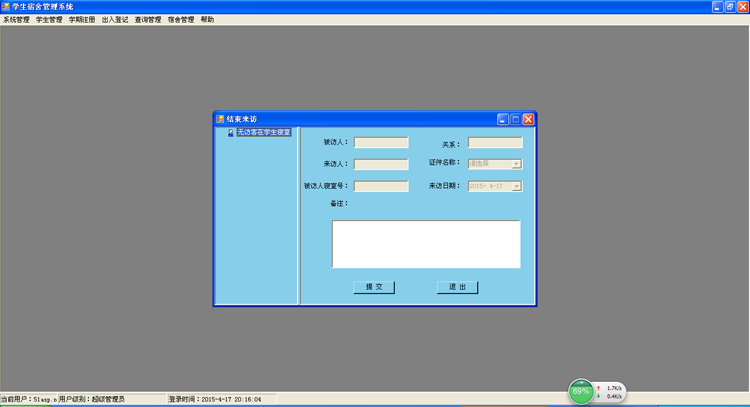Click the 备注 remarks text area

(x=426, y=244)
